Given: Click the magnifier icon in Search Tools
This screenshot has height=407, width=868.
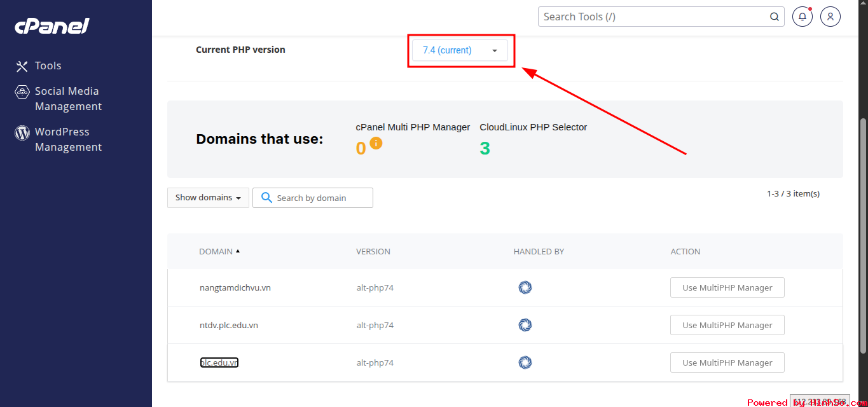Looking at the screenshot, I should (775, 17).
